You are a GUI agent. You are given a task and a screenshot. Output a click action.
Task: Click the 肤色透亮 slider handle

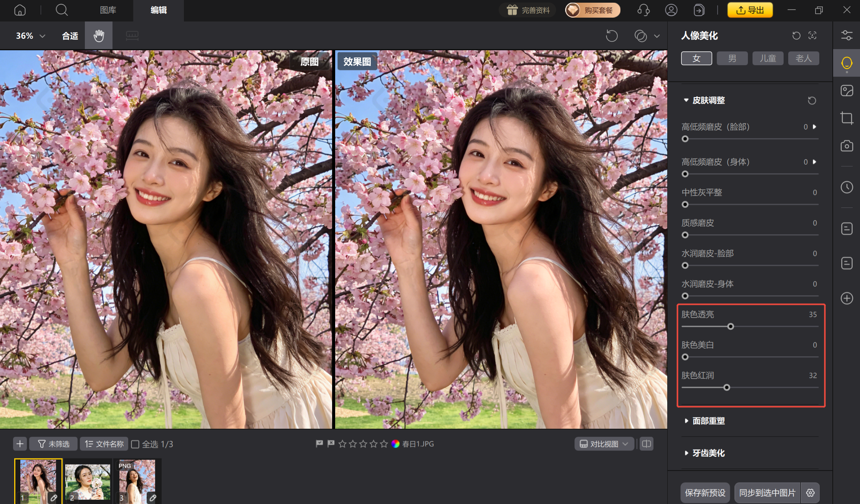coord(731,326)
